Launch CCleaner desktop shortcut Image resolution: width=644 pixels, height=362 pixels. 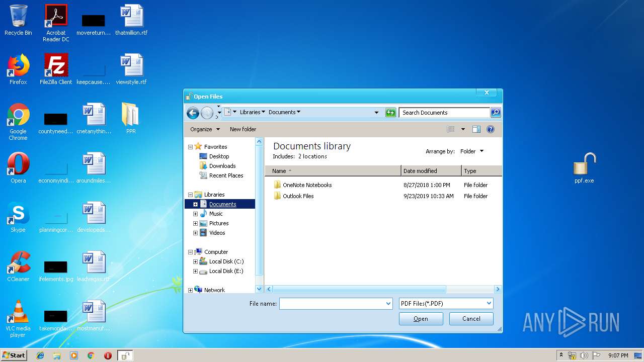click(x=18, y=266)
